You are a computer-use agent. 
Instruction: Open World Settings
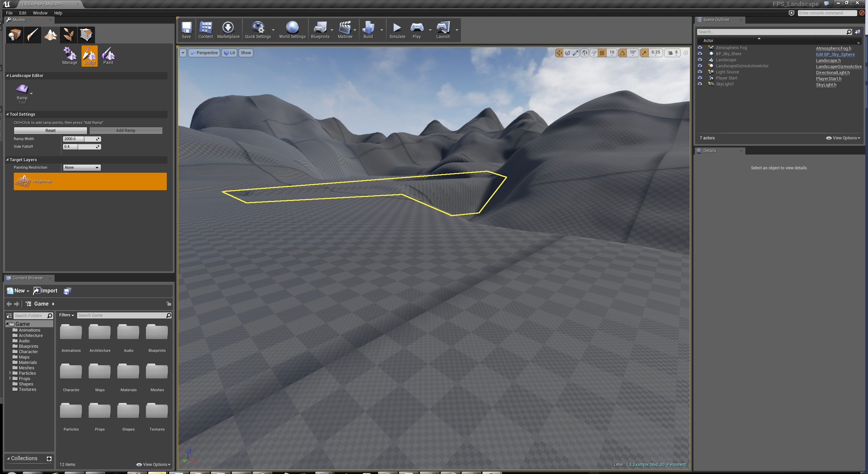(x=292, y=29)
